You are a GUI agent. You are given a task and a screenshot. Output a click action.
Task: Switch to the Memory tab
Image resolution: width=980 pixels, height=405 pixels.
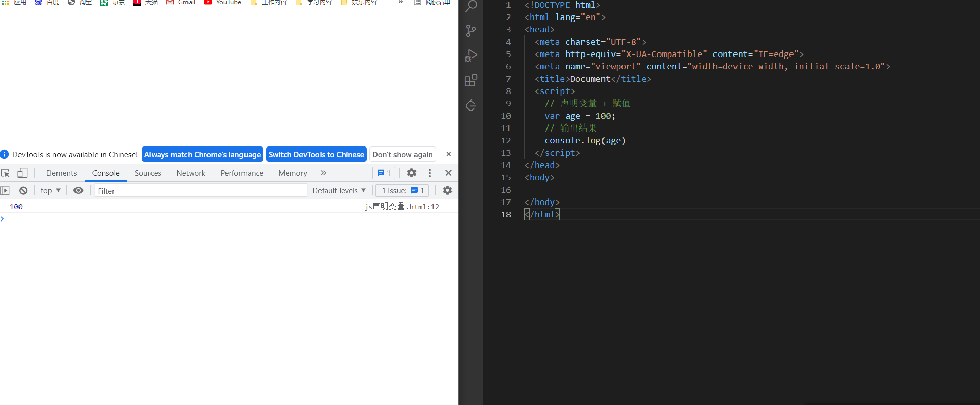click(293, 173)
